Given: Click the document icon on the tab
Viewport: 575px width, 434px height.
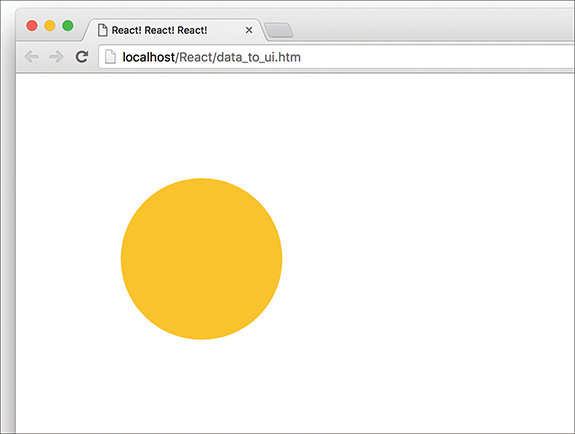Looking at the screenshot, I should [103, 30].
